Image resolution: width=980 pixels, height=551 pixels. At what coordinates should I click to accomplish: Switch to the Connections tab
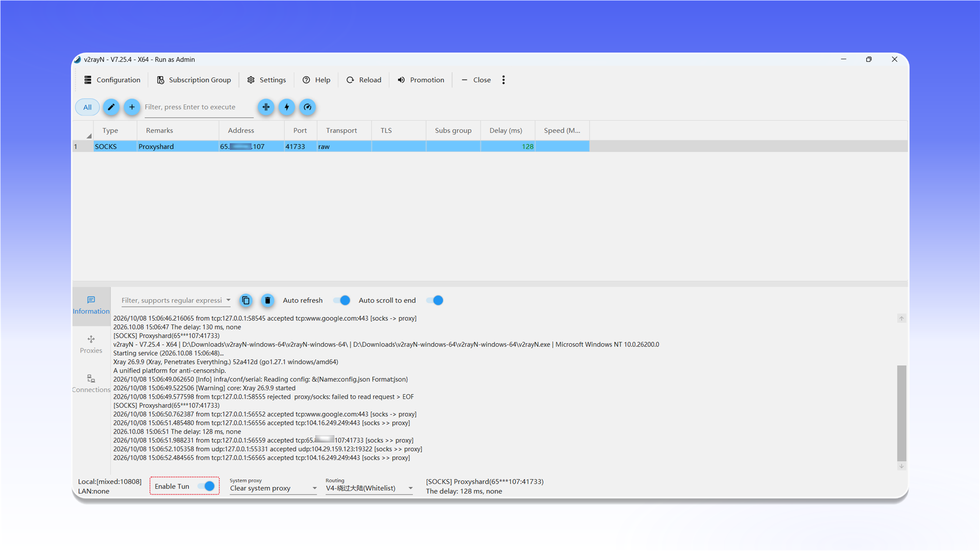pyautogui.click(x=91, y=384)
